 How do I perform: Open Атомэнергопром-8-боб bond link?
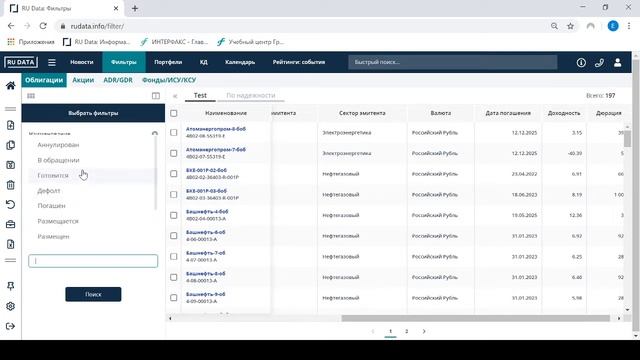(216, 129)
